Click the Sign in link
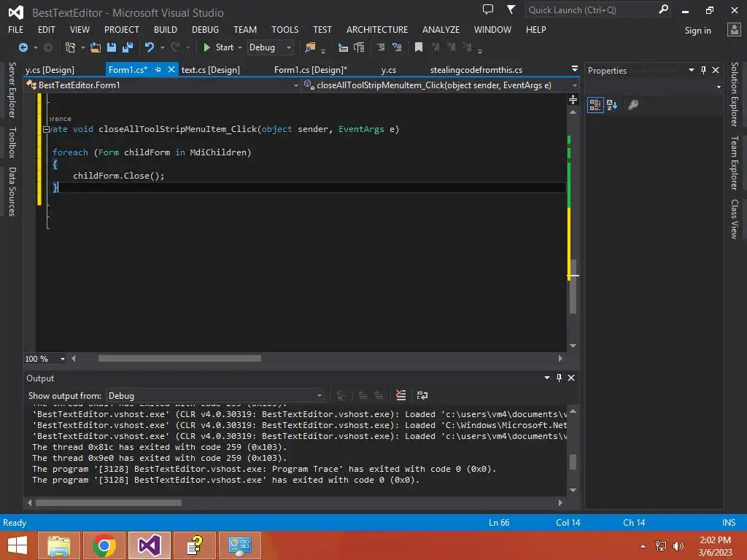Image resolution: width=747 pixels, height=560 pixels. tap(697, 31)
